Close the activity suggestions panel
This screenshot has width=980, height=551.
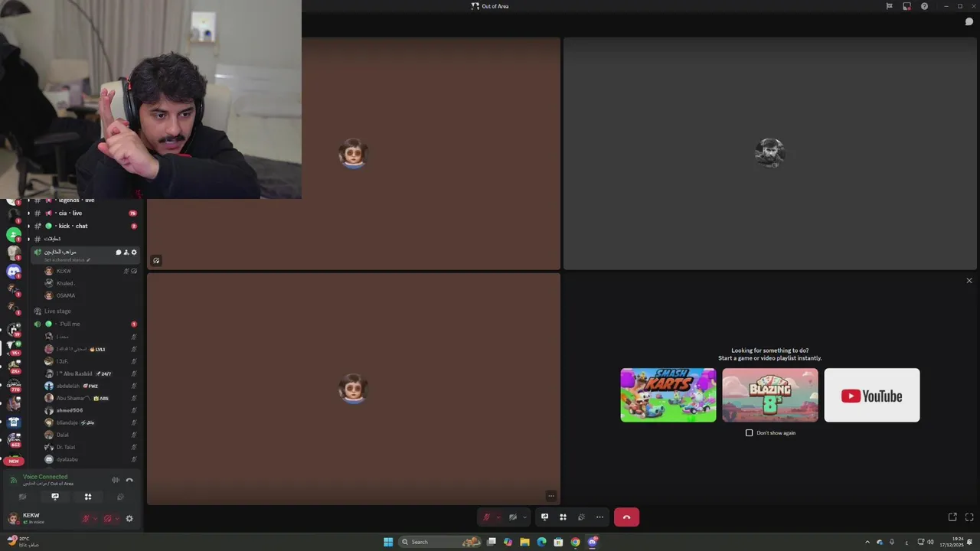click(x=969, y=281)
